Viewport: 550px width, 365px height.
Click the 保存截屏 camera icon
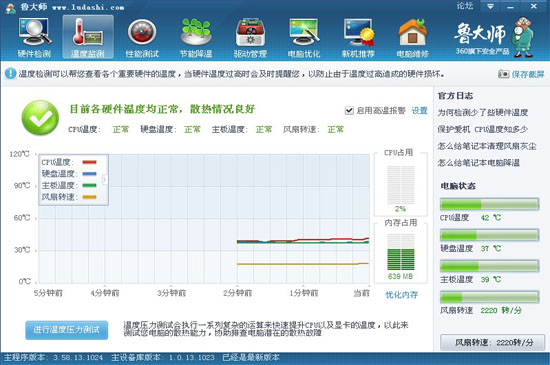point(503,74)
